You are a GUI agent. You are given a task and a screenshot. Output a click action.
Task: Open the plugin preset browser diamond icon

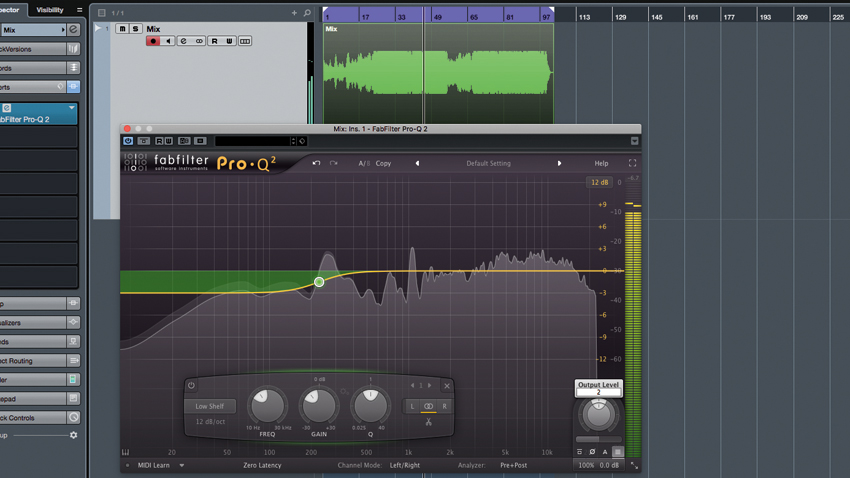302,141
